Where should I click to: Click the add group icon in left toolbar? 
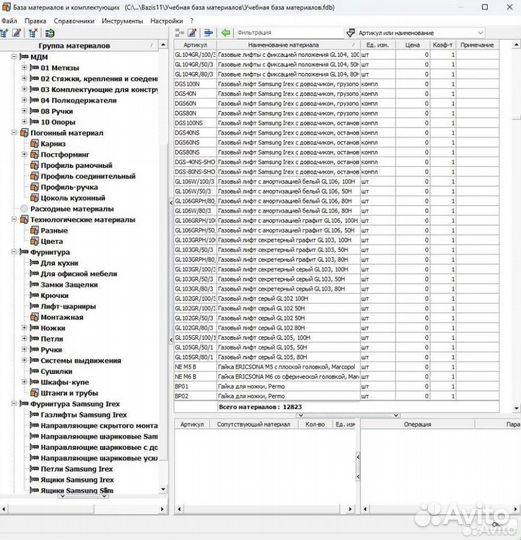coord(4,33)
